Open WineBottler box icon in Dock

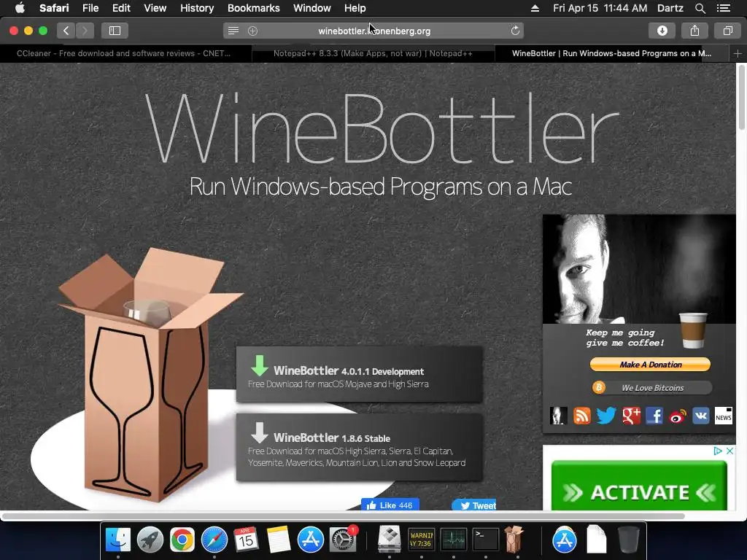pyautogui.click(x=514, y=539)
